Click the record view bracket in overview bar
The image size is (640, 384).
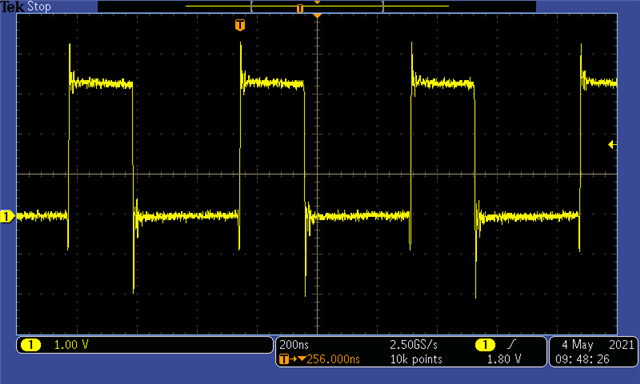pos(317,6)
